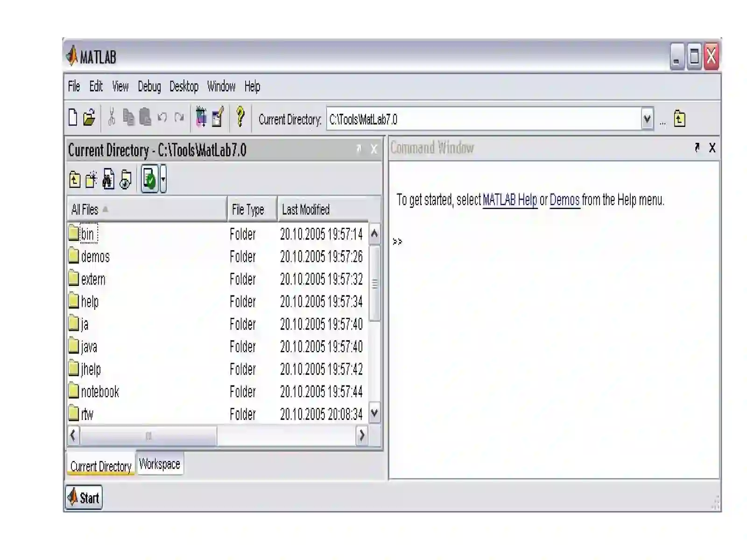Sort by the All Files column header
Screen dimensions: 747x560
(x=147, y=210)
